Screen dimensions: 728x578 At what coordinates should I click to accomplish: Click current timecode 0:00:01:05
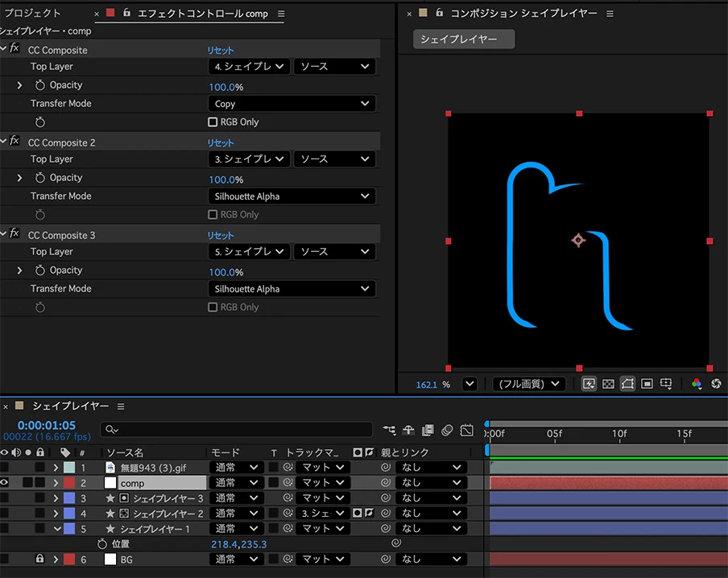47,425
